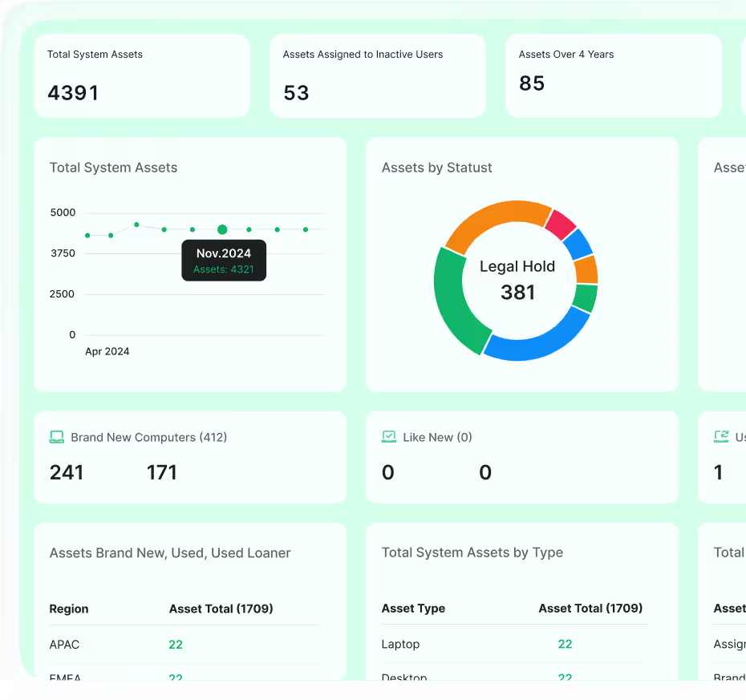Click the highlighted Nov.2024 data point
The width and height of the screenshot is (746, 700).
pos(222,229)
